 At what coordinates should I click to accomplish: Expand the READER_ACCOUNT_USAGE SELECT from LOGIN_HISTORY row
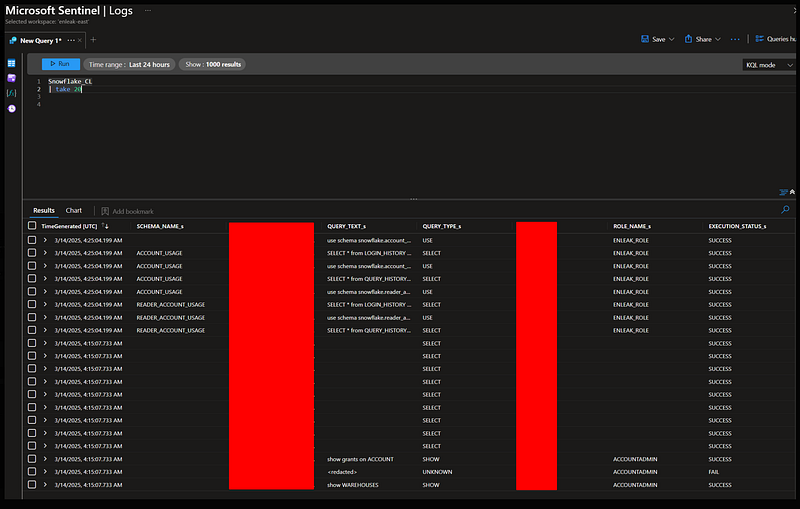(45, 304)
